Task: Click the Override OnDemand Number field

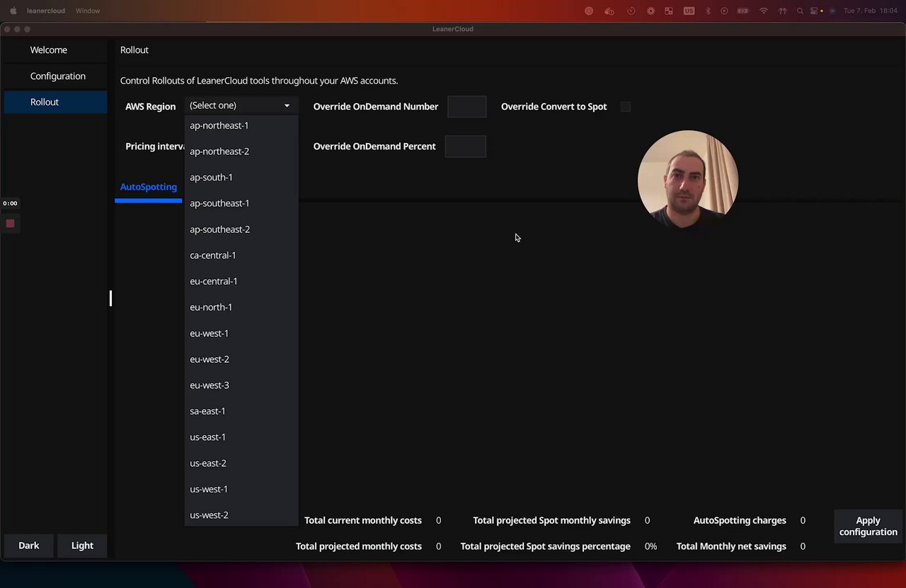Action: click(x=466, y=107)
